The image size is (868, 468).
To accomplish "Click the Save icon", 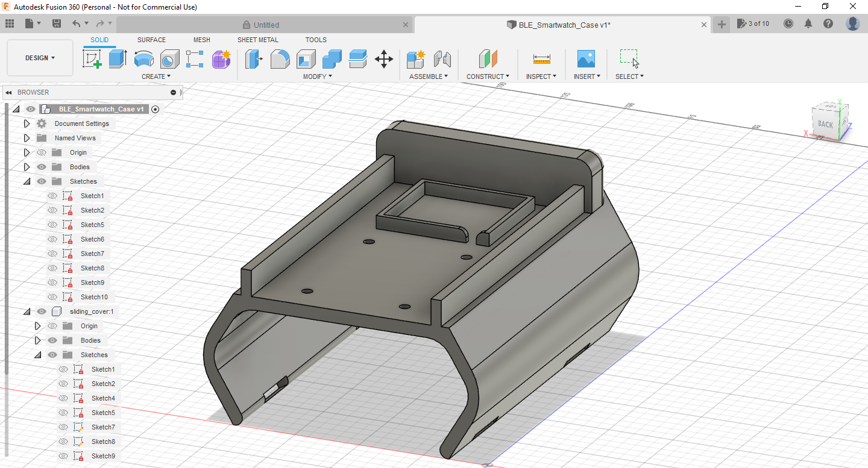I will tap(57, 23).
